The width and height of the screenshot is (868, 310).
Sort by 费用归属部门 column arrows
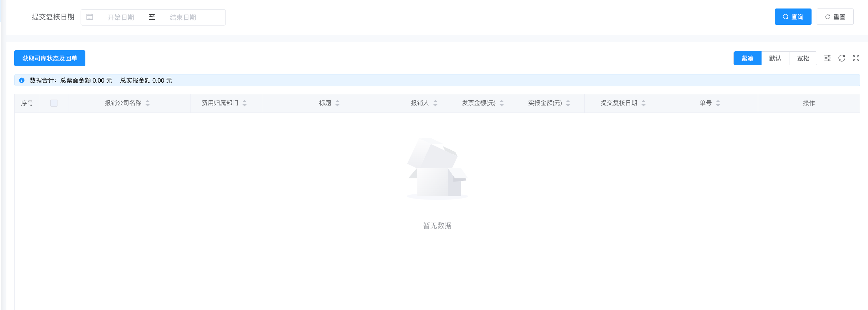245,103
